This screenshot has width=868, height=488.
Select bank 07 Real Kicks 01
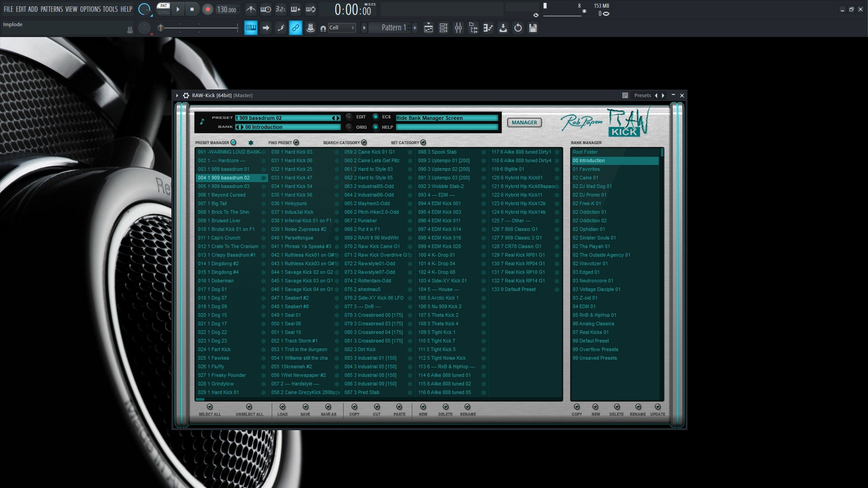590,333
